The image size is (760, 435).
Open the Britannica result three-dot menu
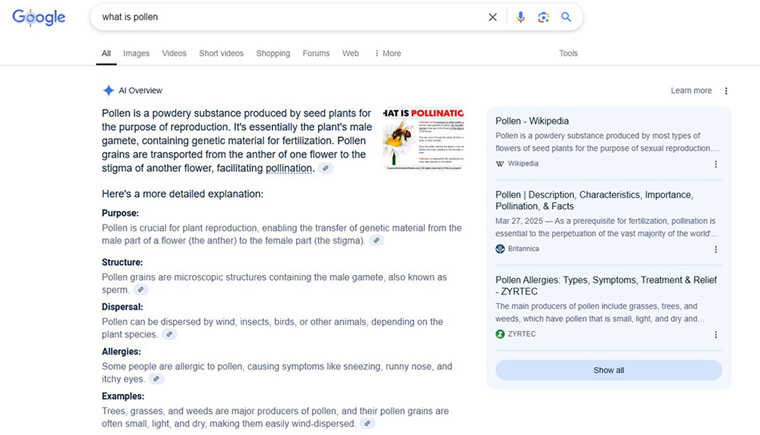click(x=716, y=249)
